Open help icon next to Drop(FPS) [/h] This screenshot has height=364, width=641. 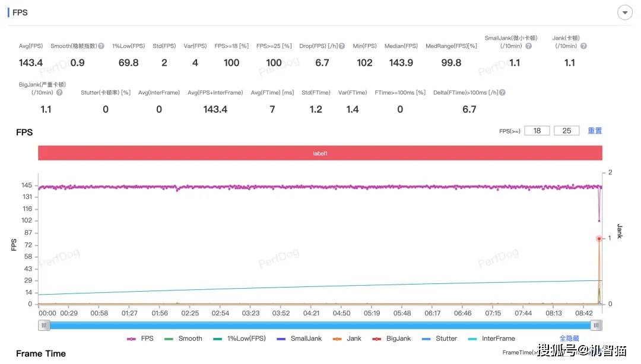point(342,46)
